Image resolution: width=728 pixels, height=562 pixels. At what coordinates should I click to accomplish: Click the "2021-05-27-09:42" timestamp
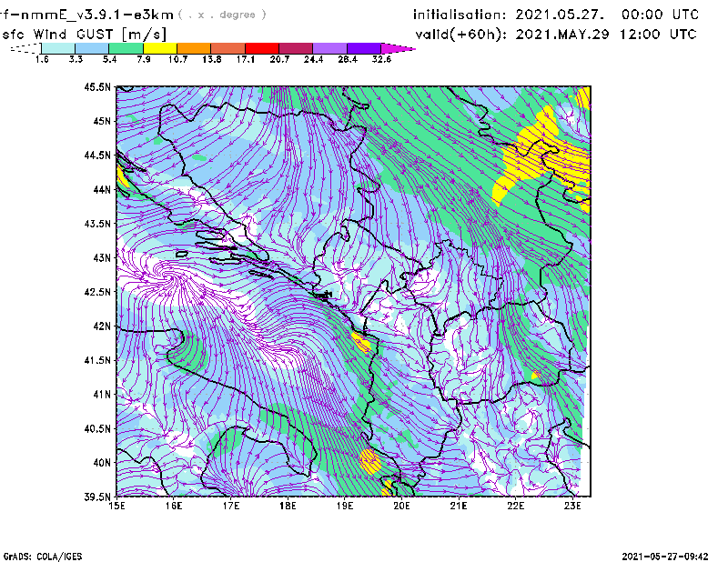click(x=665, y=557)
